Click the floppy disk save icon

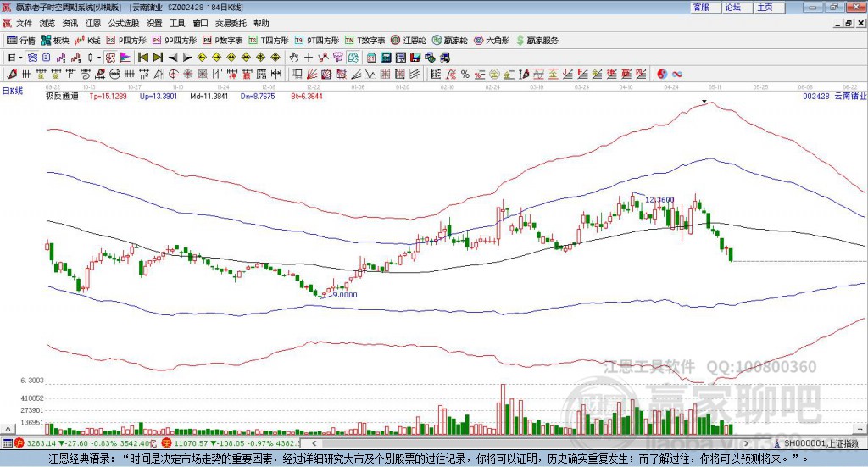pos(415,58)
